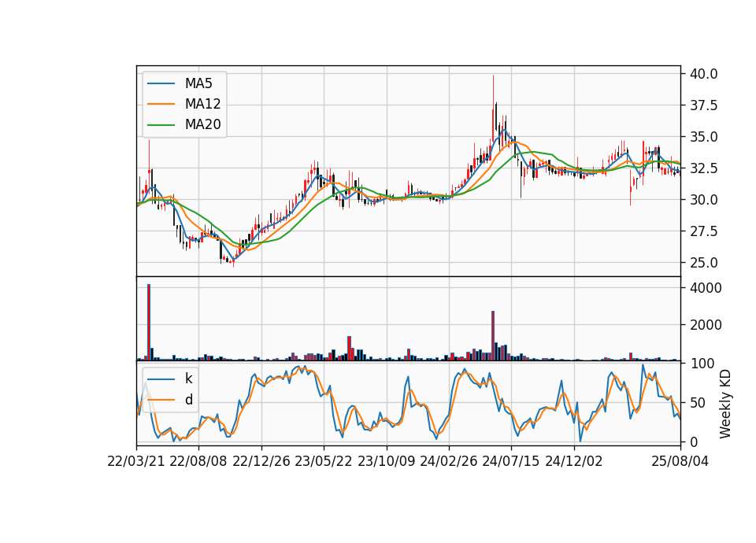Click the d legend label in KD panel
The height and width of the screenshot is (543, 756).
click(x=188, y=400)
